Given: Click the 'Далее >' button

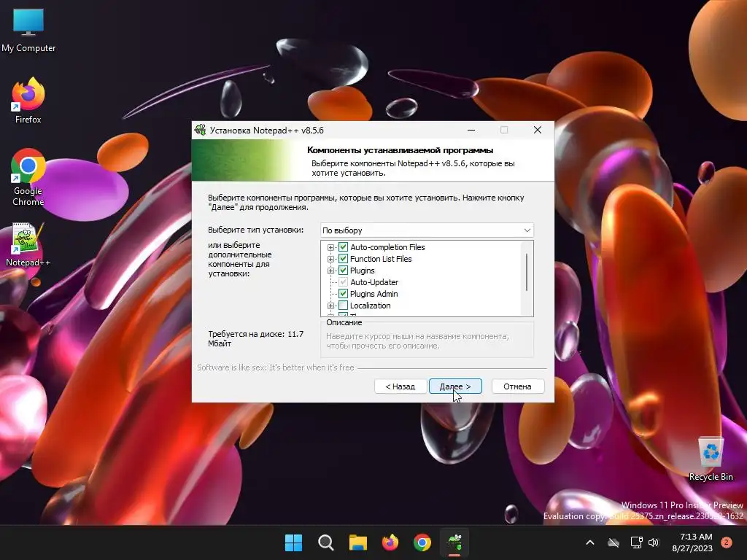Looking at the screenshot, I should [x=455, y=386].
